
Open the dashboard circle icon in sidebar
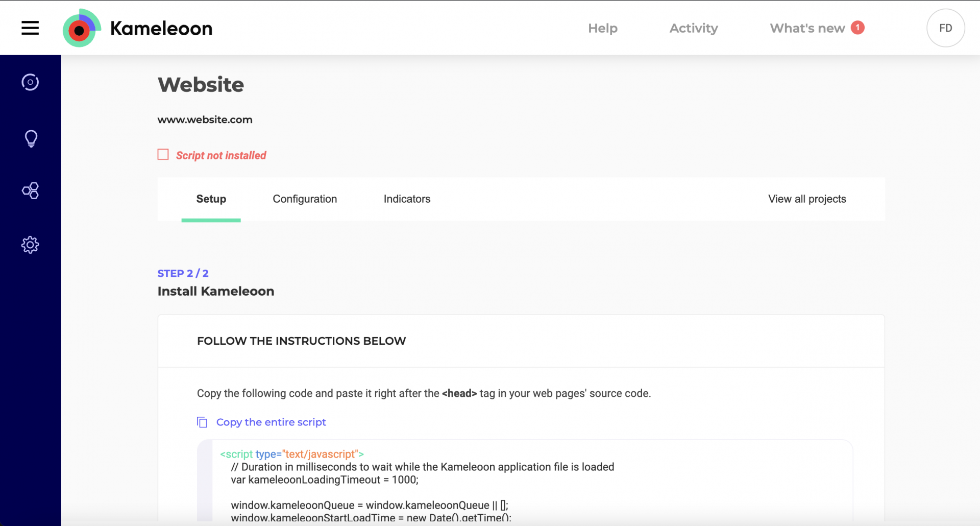[30, 82]
